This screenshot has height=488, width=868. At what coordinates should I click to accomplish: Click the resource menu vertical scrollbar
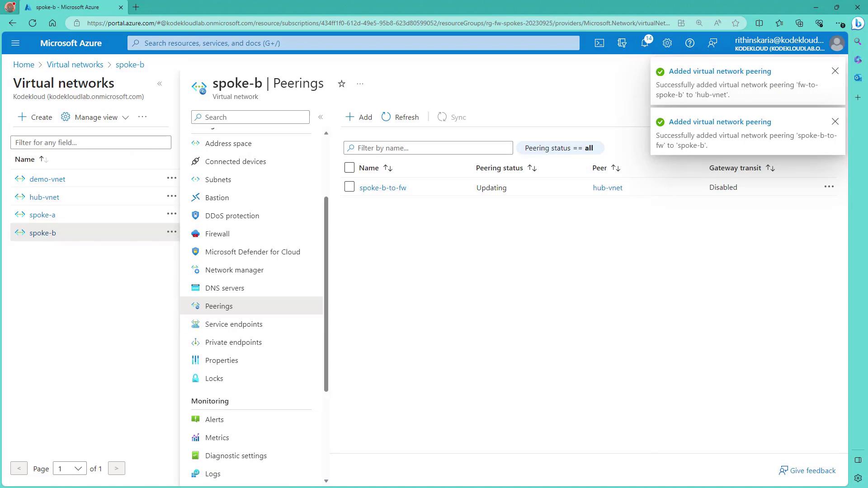[x=326, y=294]
